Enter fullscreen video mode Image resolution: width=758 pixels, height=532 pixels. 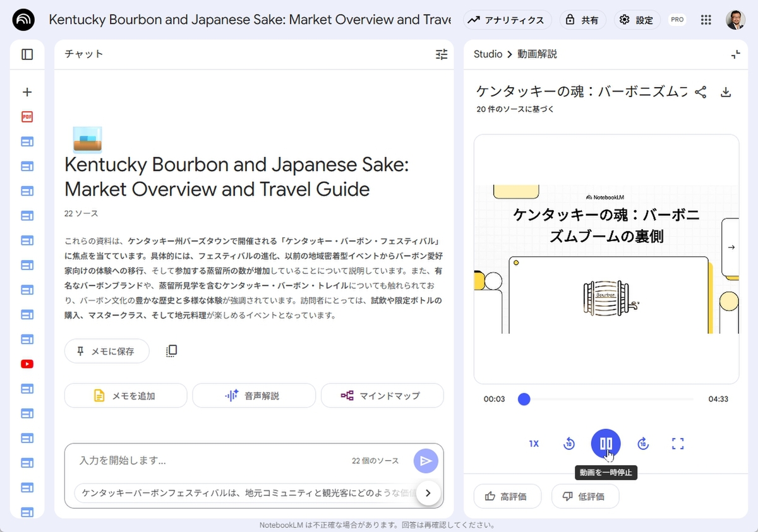pyautogui.click(x=678, y=444)
